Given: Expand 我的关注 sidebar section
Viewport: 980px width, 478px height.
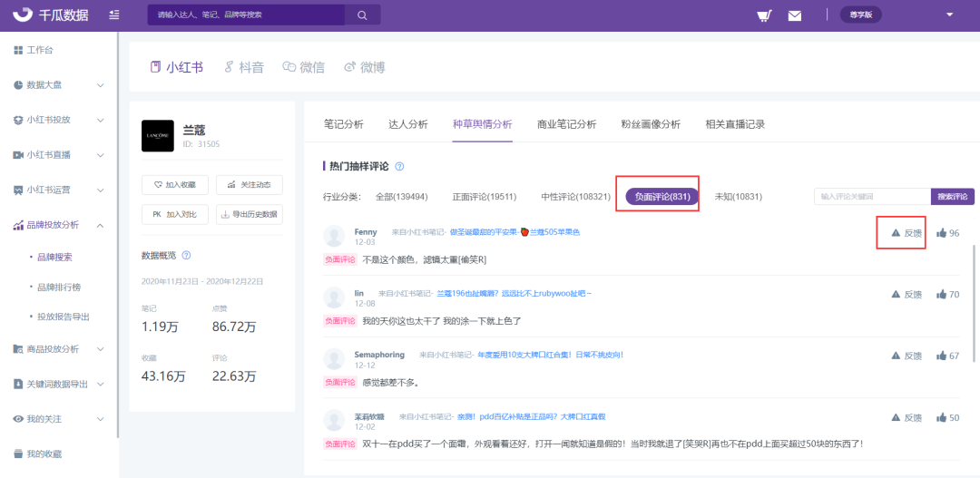Looking at the screenshot, I should coord(101,419).
